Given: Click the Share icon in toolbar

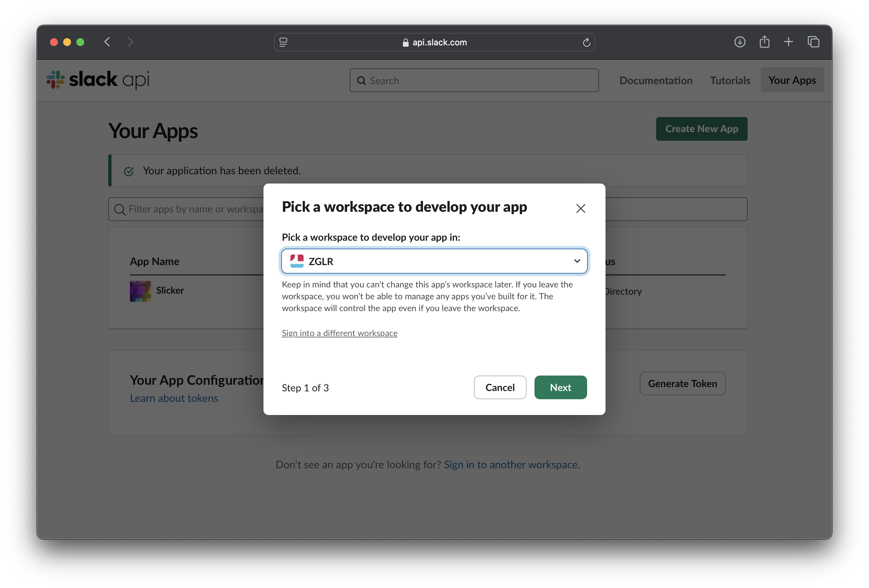Looking at the screenshot, I should [764, 42].
